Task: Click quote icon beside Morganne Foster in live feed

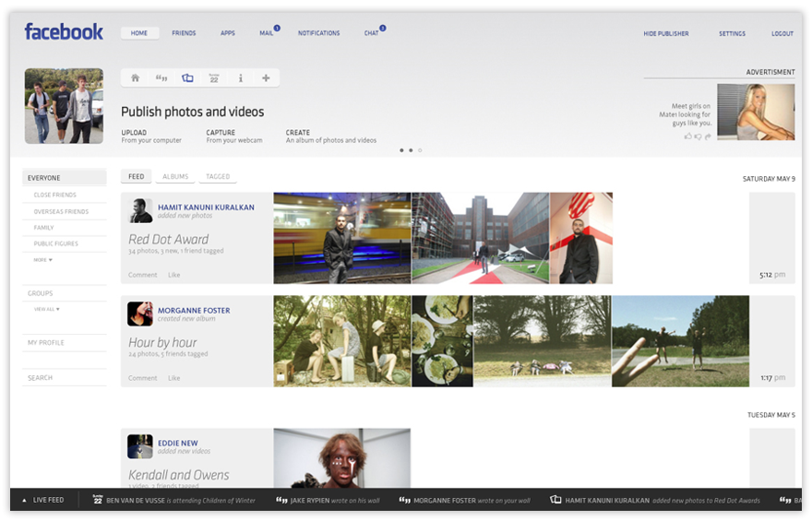Action: tap(405, 501)
